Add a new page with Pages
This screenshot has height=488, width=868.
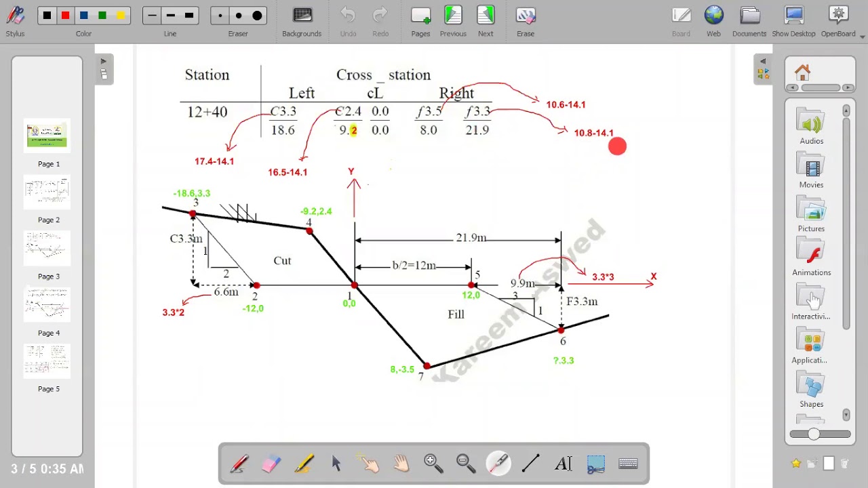click(x=420, y=22)
